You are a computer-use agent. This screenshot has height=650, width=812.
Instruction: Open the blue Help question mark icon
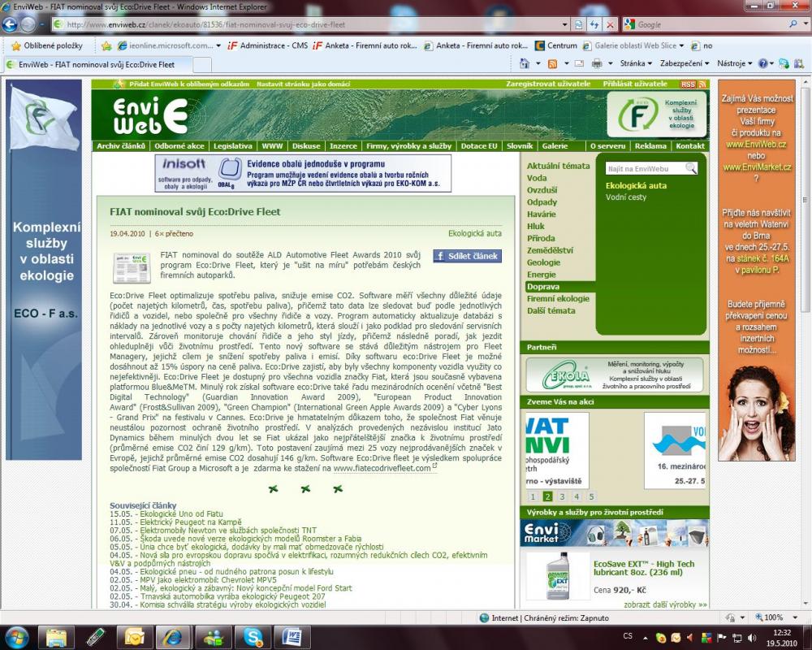coord(762,63)
